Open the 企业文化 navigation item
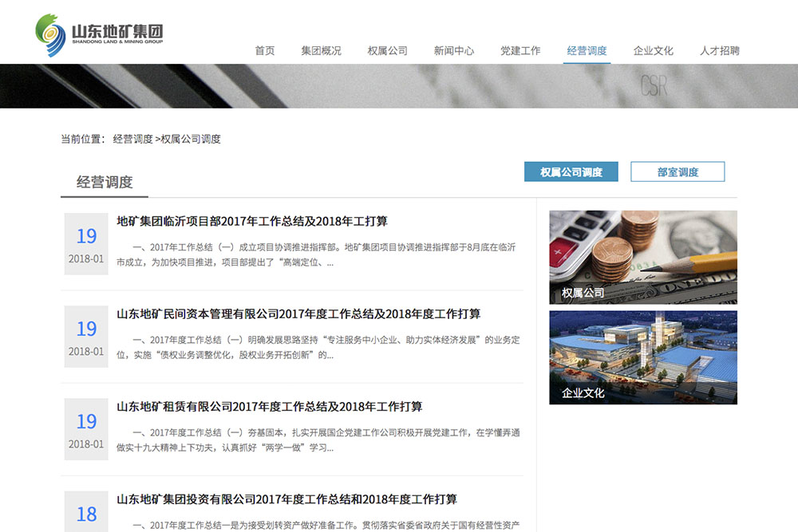Image resolution: width=798 pixels, height=532 pixels. tap(653, 50)
